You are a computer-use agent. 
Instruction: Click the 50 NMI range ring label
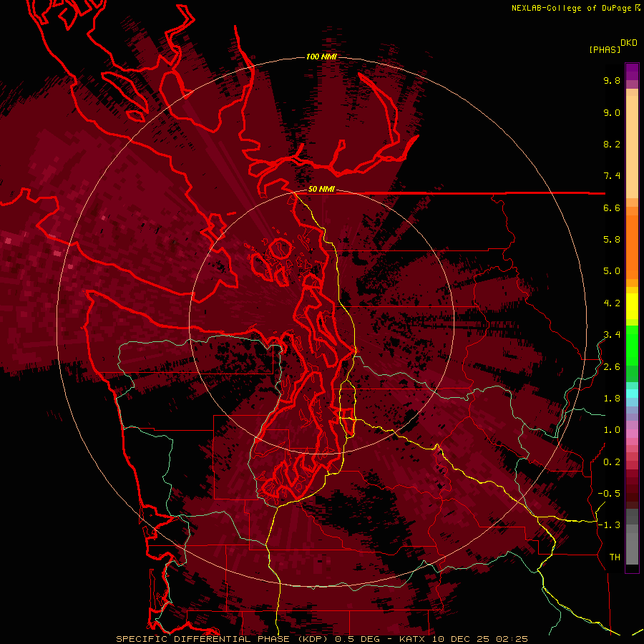click(x=321, y=189)
